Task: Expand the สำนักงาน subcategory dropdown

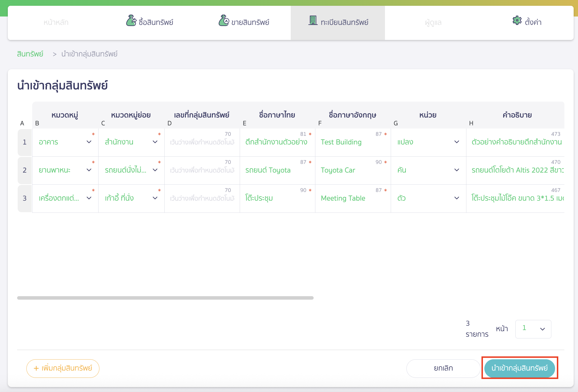Action: click(x=155, y=142)
